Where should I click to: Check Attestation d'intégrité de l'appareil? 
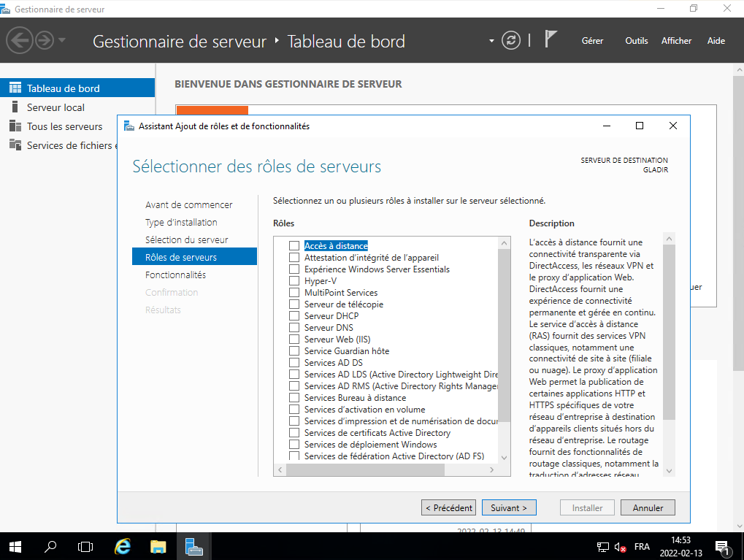coord(294,257)
